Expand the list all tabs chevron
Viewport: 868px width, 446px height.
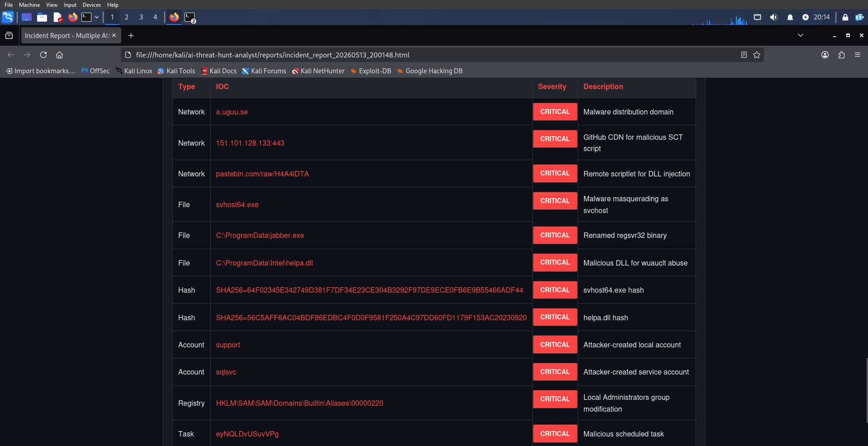tap(801, 35)
